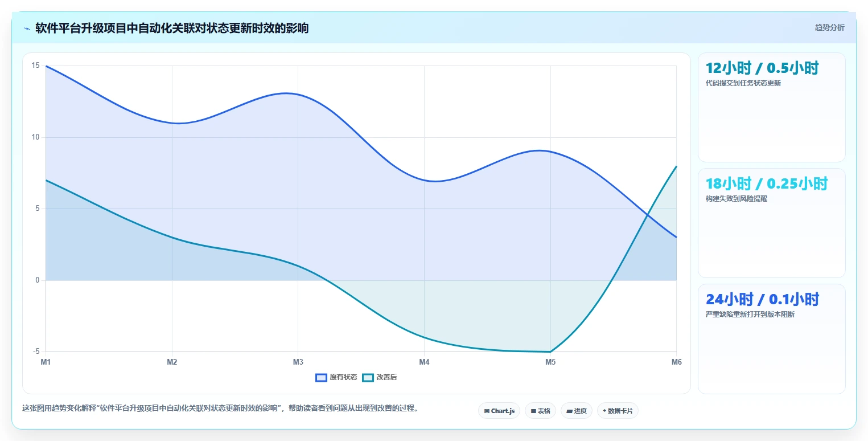Click the teal 改善后 legend color box
868x441 pixels.
(x=368, y=377)
